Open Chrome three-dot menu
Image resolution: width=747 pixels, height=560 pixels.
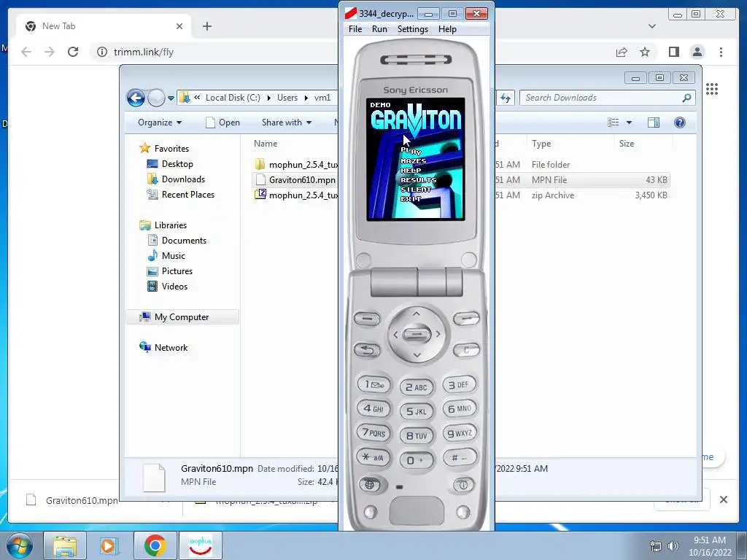click(x=721, y=52)
